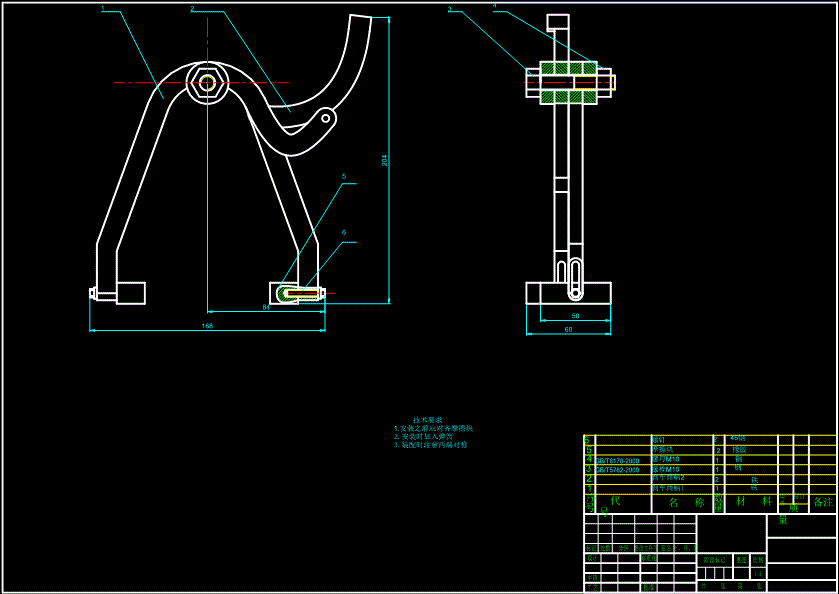Pick the side-view dimension "60"
This screenshot has height=594, width=839.
tap(568, 330)
